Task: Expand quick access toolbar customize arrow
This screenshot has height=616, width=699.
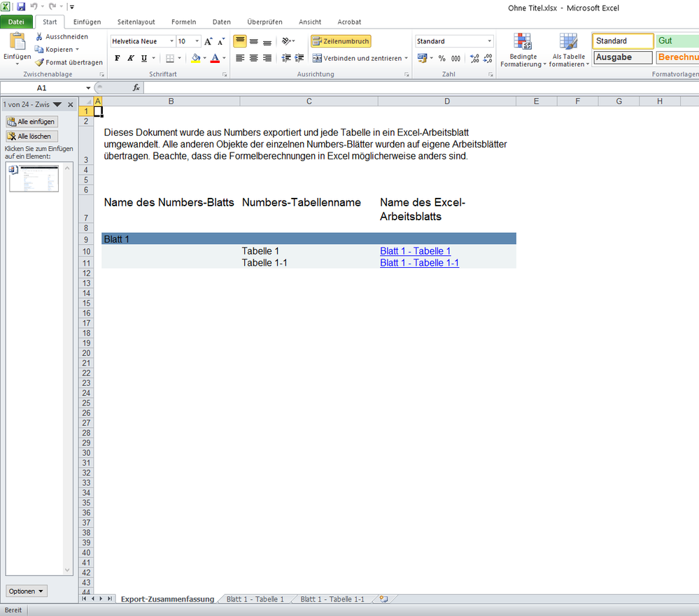Action: 72,7
